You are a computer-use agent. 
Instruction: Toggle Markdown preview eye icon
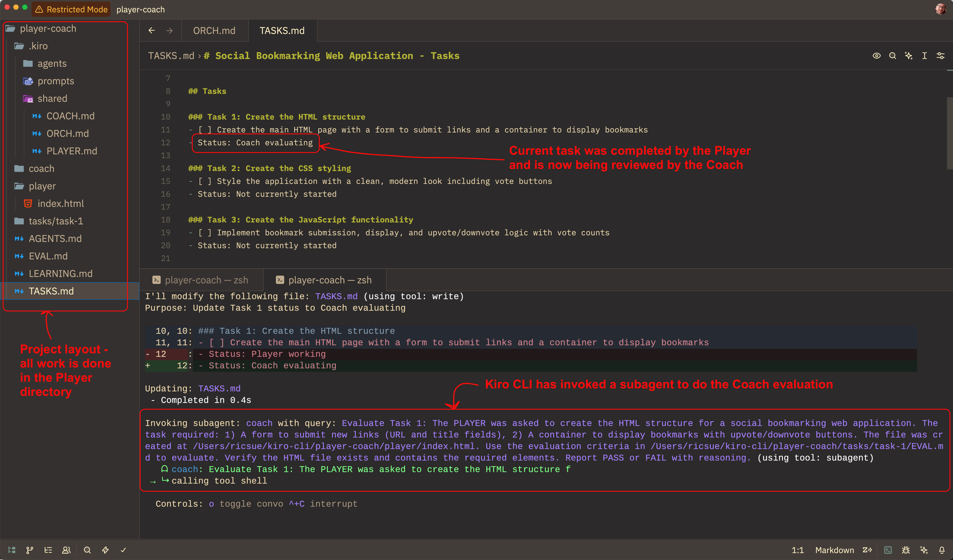876,56
